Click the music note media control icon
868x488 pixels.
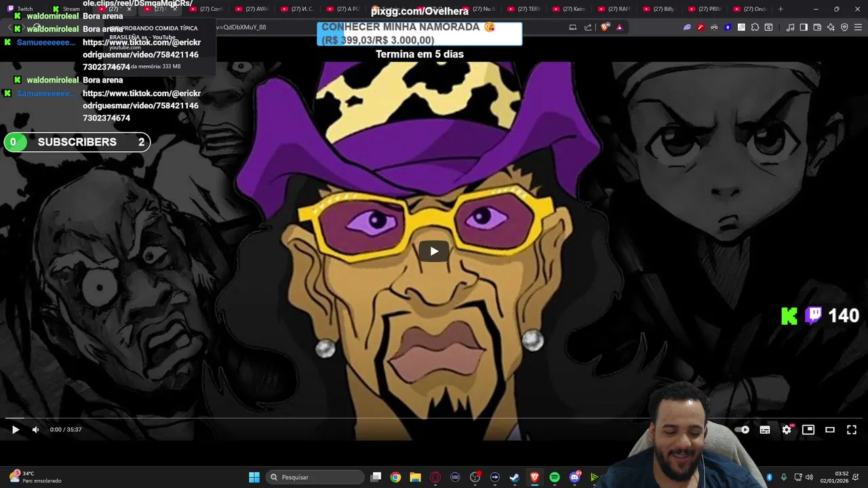[x=790, y=27]
